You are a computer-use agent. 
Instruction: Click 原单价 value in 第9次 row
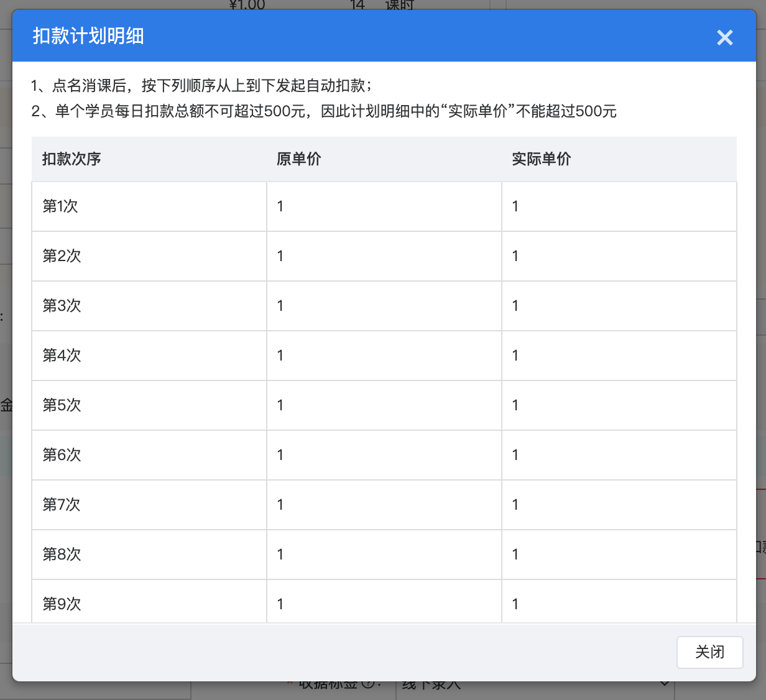[280, 604]
